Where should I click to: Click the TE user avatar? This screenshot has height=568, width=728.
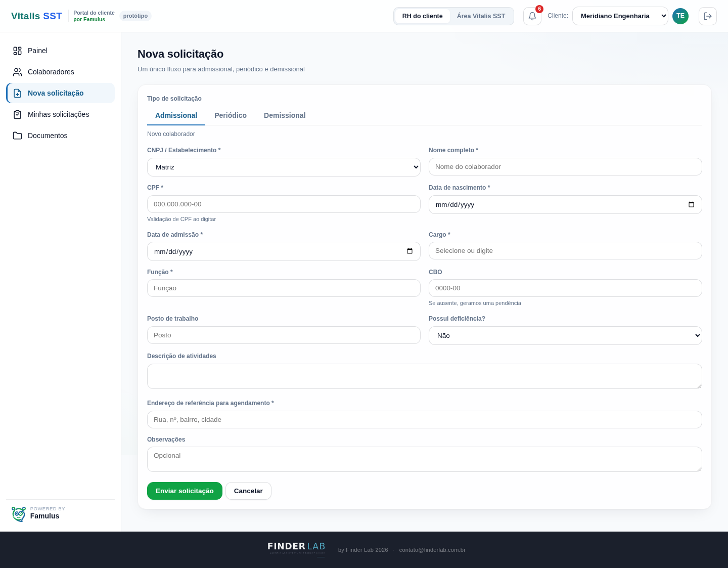click(680, 16)
